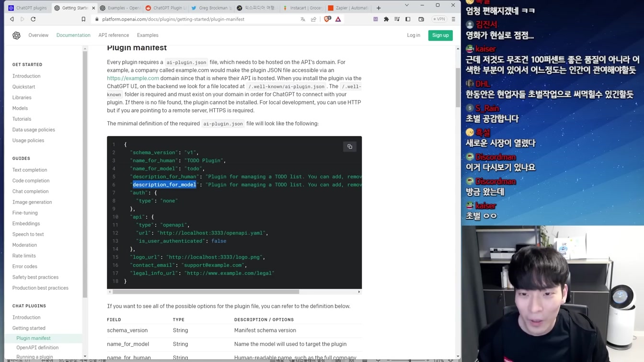
Task: Bookmark this page using the bookmark icon
Action: [x=83, y=19]
